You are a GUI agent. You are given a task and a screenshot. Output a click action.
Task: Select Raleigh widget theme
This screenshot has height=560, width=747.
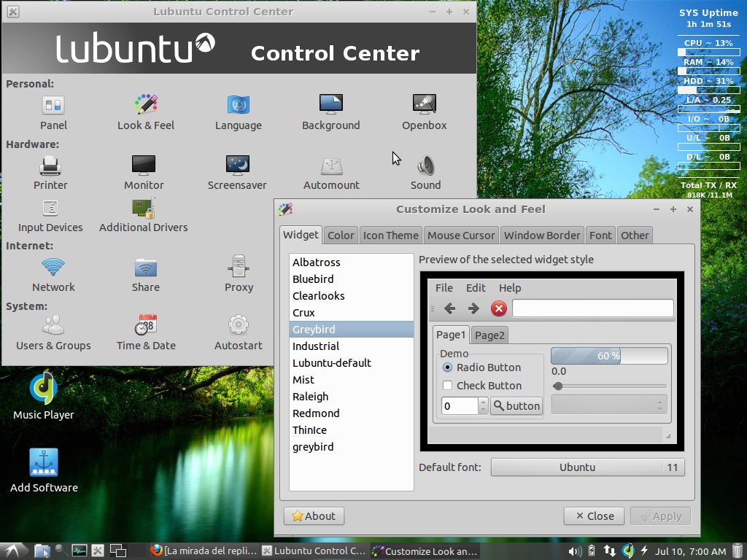(x=351, y=396)
